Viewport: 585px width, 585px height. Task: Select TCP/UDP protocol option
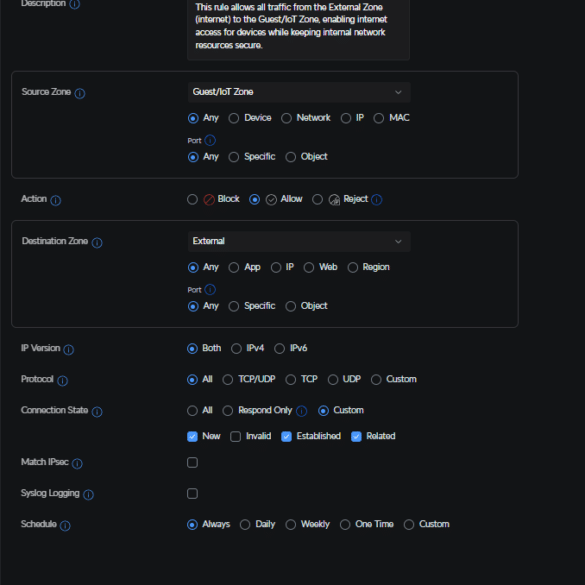click(228, 379)
